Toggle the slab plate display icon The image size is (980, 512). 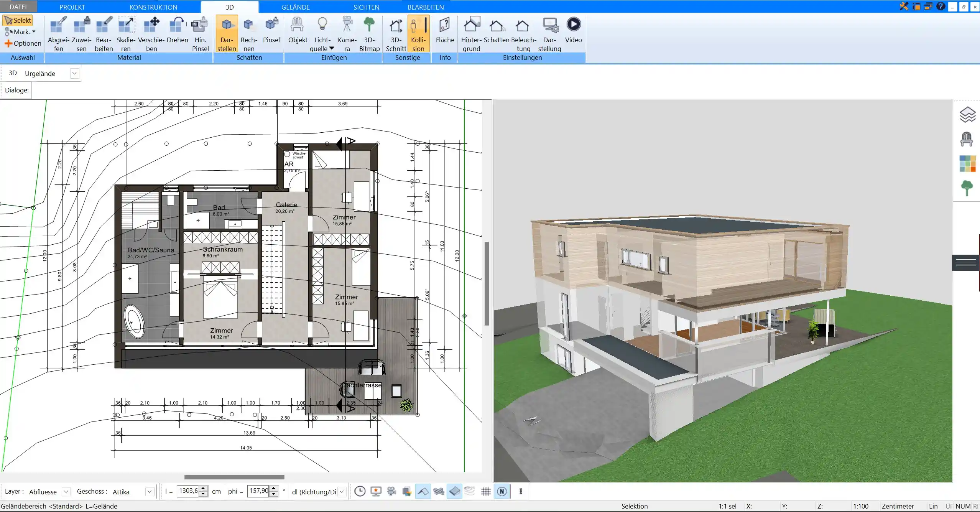(x=454, y=491)
